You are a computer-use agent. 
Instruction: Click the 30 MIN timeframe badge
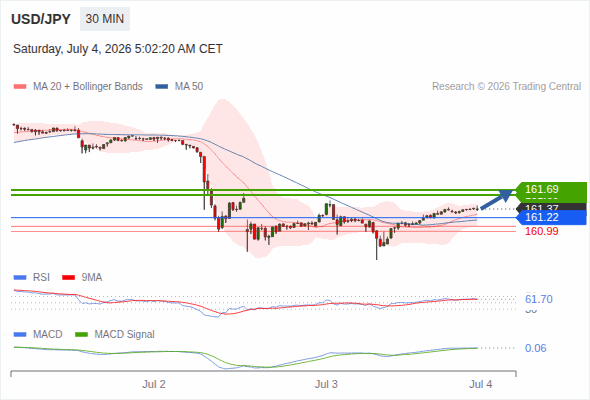[x=105, y=19]
